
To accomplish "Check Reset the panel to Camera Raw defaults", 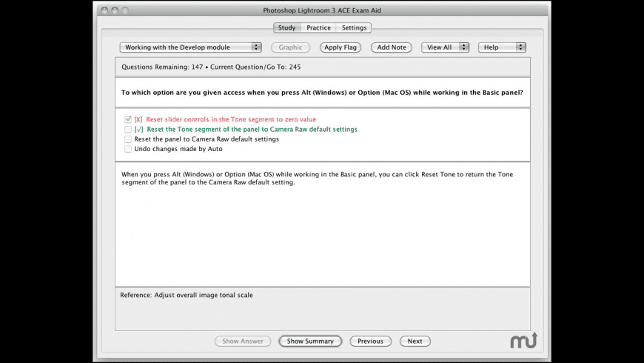I will (128, 139).
